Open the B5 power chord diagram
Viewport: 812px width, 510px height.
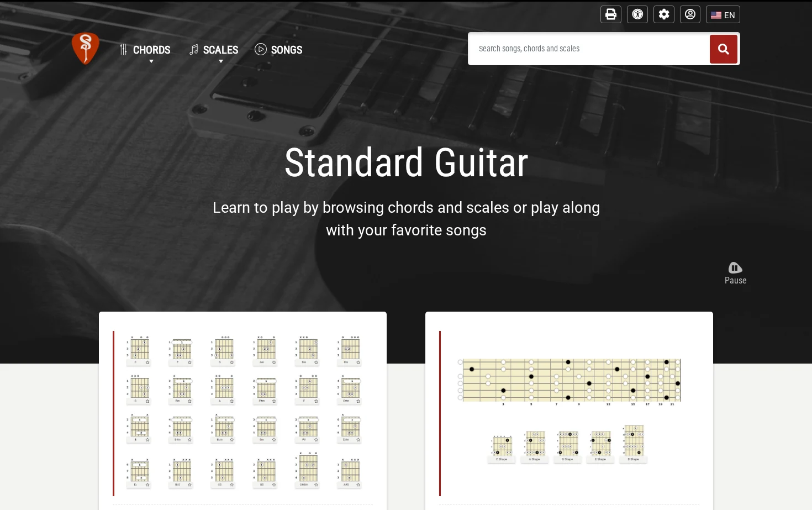(x=265, y=473)
